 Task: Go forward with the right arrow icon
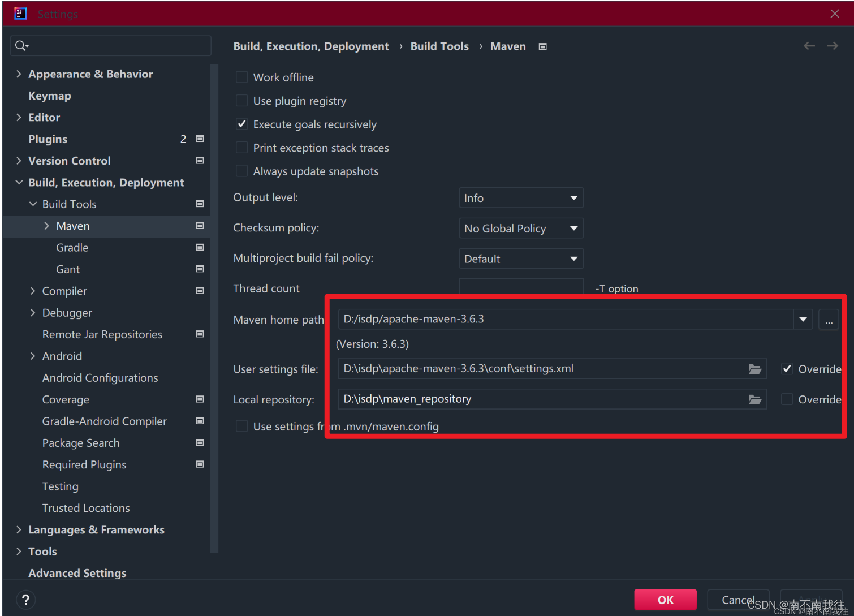pos(833,46)
